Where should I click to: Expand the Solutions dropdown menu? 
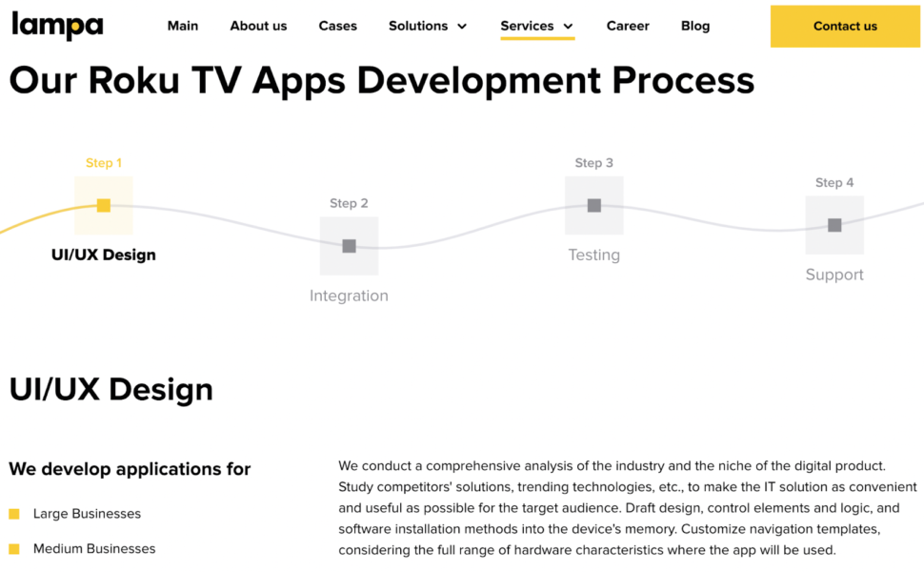tap(427, 26)
